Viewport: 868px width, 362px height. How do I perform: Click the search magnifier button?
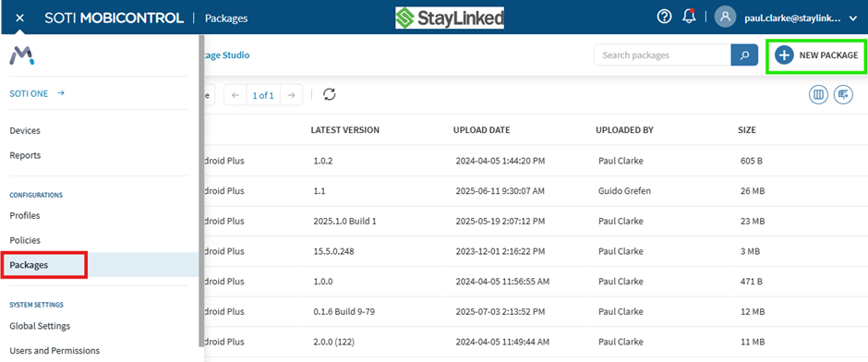[744, 55]
